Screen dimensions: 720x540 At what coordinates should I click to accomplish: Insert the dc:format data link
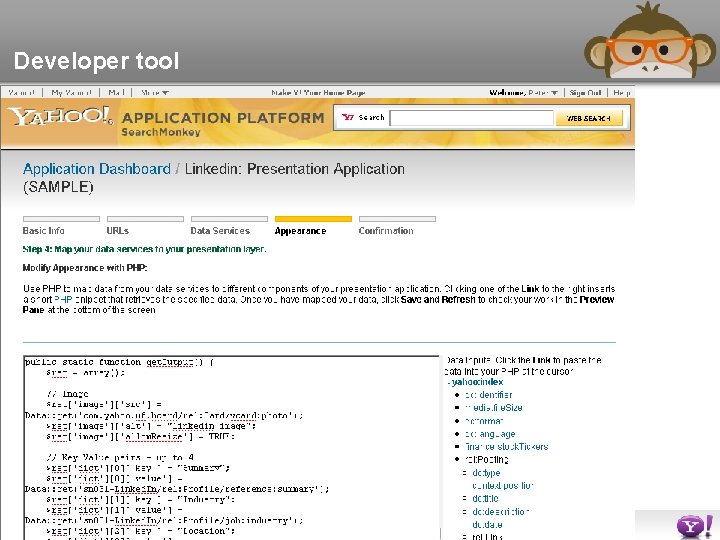484,421
